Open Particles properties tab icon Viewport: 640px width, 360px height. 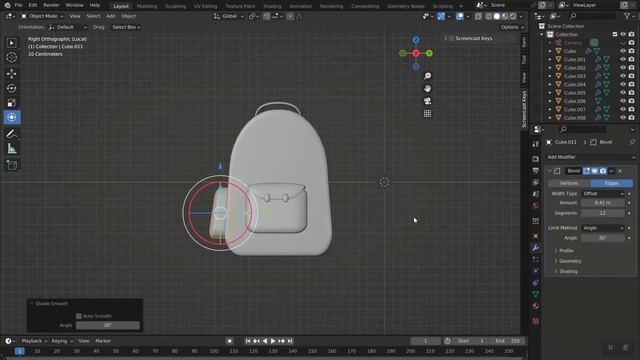click(x=536, y=259)
